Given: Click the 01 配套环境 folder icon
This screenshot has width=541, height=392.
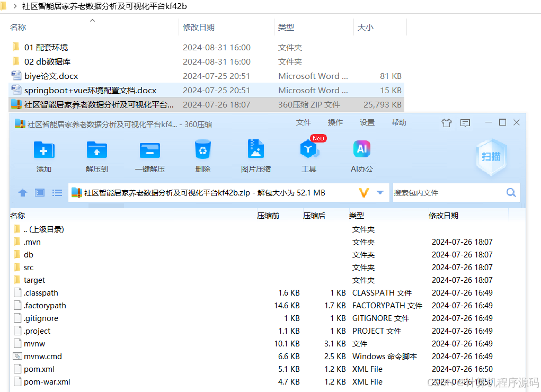Looking at the screenshot, I should [x=16, y=47].
